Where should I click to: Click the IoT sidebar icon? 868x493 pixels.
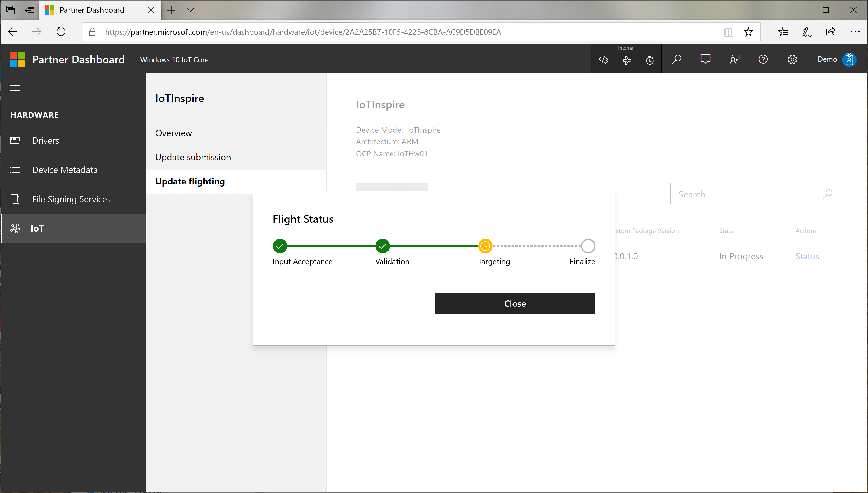click(15, 228)
